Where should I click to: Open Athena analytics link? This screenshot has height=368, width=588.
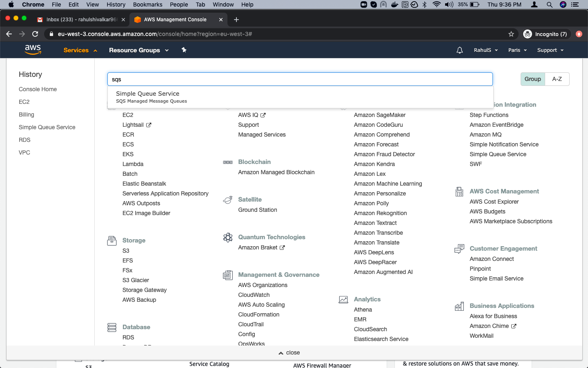tap(363, 310)
